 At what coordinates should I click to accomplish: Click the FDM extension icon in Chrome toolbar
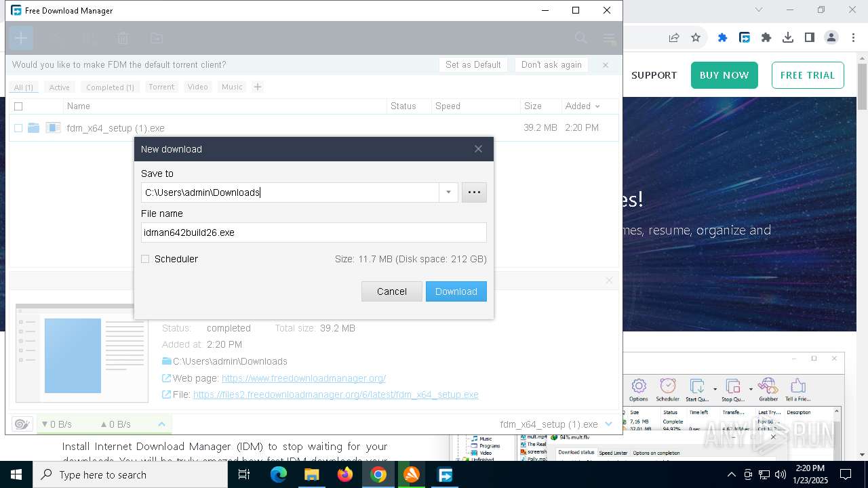745,38
